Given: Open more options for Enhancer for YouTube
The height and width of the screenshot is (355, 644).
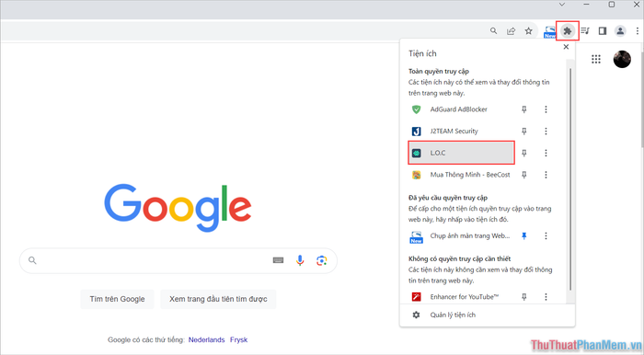Looking at the screenshot, I should pos(546,297).
